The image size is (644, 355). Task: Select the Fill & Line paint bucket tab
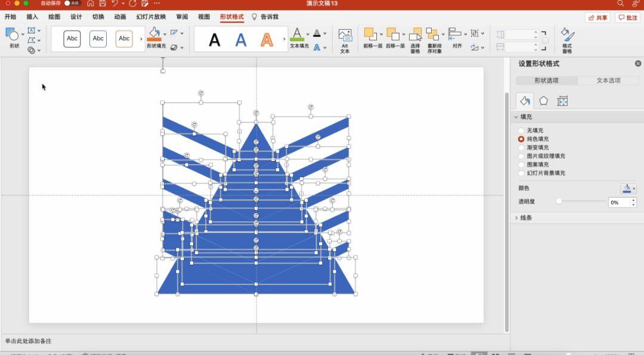pos(525,101)
